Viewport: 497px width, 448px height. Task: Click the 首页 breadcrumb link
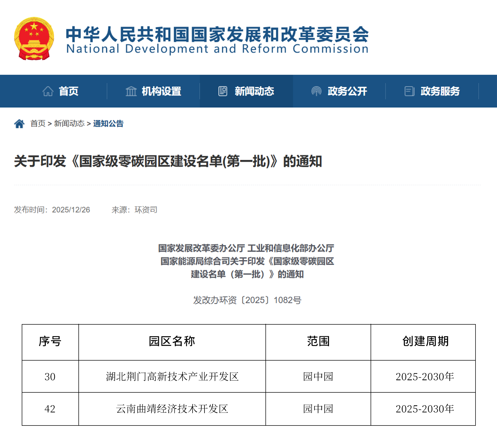38,124
